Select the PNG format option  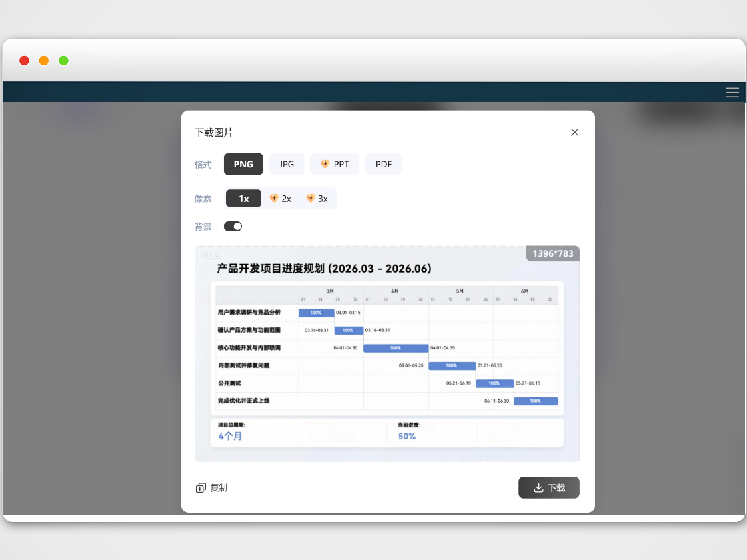coord(243,164)
